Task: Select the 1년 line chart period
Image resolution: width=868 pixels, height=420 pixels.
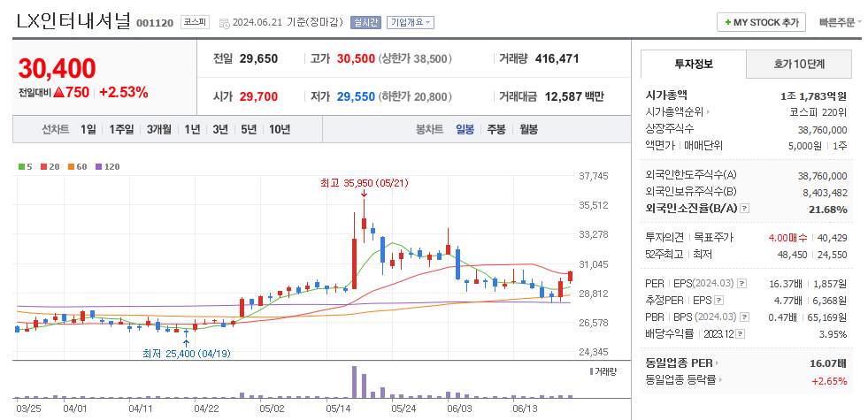Action: [x=192, y=130]
